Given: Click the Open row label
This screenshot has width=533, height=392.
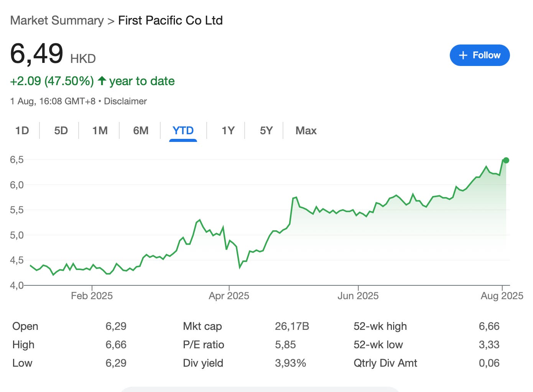Looking at the screenshot, I should click(x=25, y=326).
